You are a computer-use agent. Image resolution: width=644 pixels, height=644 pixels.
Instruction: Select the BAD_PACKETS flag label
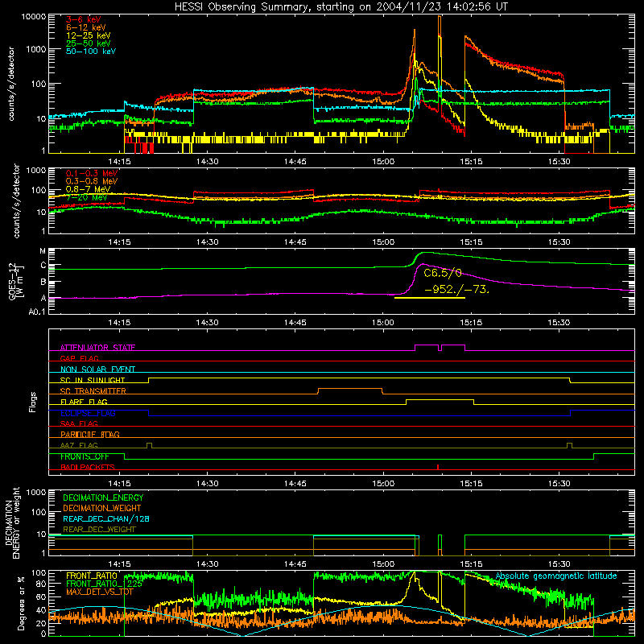[x=88, y=467]
